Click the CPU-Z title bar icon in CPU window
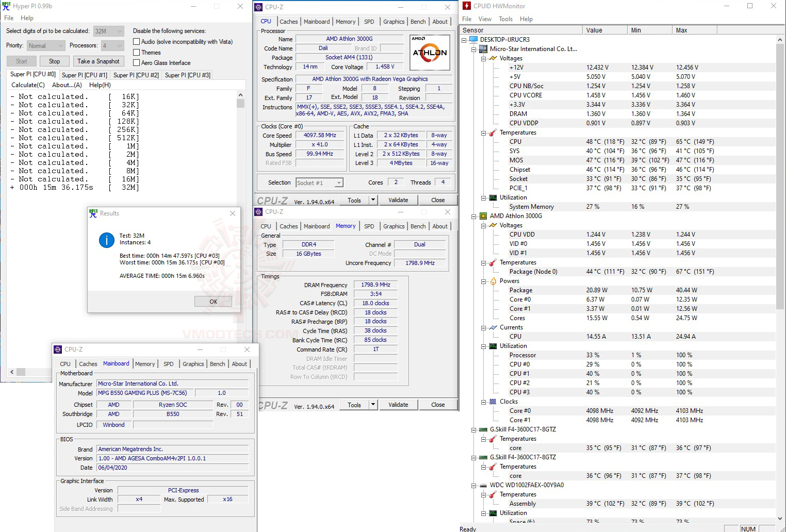786x532 pixels. (x=259, y=7)
